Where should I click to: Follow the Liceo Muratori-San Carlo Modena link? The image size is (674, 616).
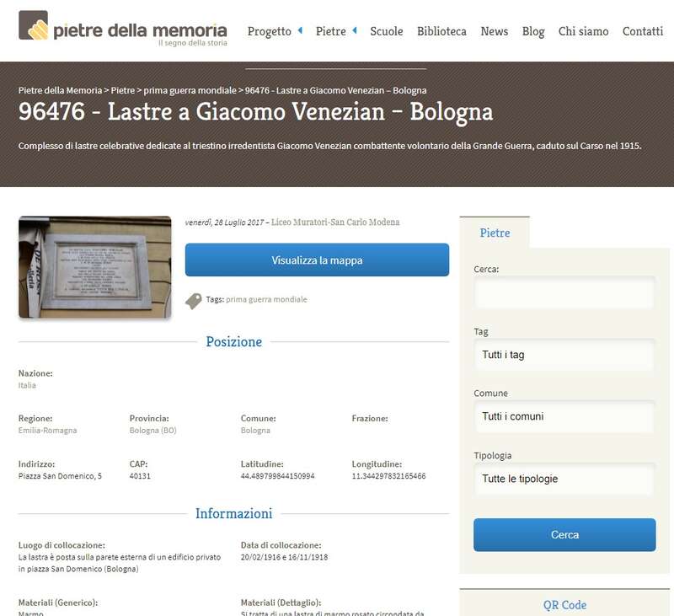[x=335, y=222]
